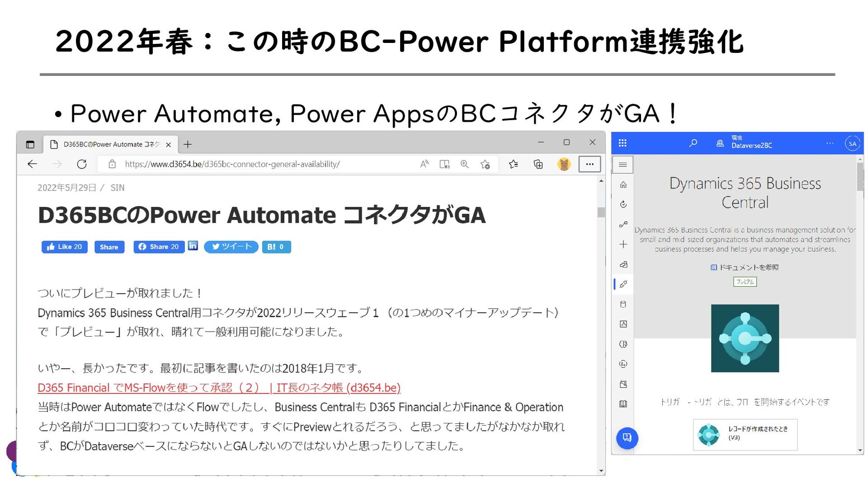Viewport: 868px width, 488px height.
Task: Open the Collections icon
Action: tap(538, 164)
